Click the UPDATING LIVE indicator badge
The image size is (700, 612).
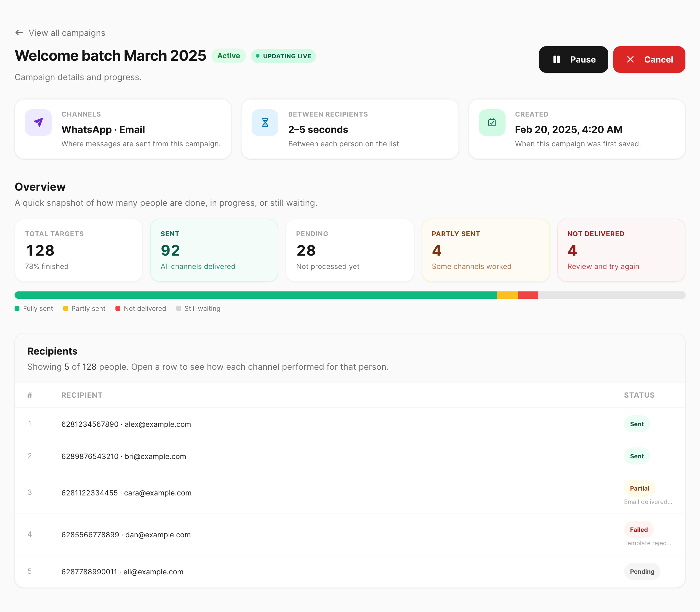[x=283, y=56]
